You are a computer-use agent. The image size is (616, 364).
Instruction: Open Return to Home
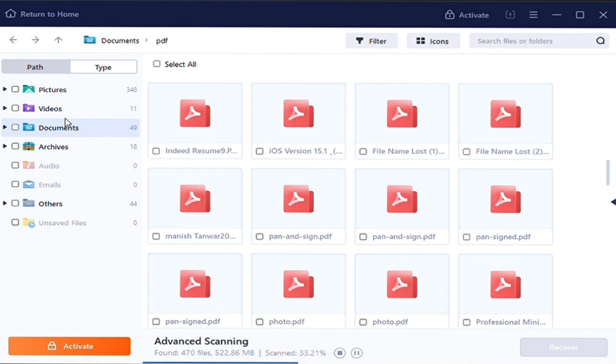(42, 14)
